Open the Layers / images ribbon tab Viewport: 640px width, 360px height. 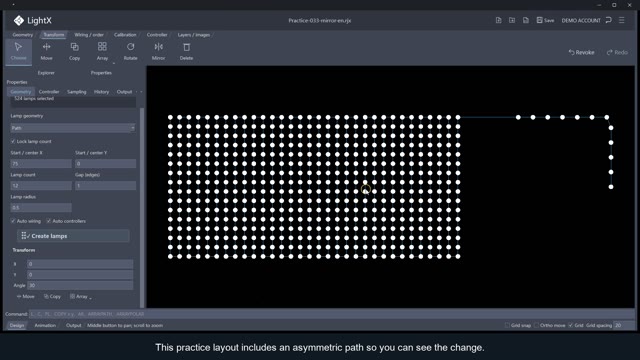194,35
